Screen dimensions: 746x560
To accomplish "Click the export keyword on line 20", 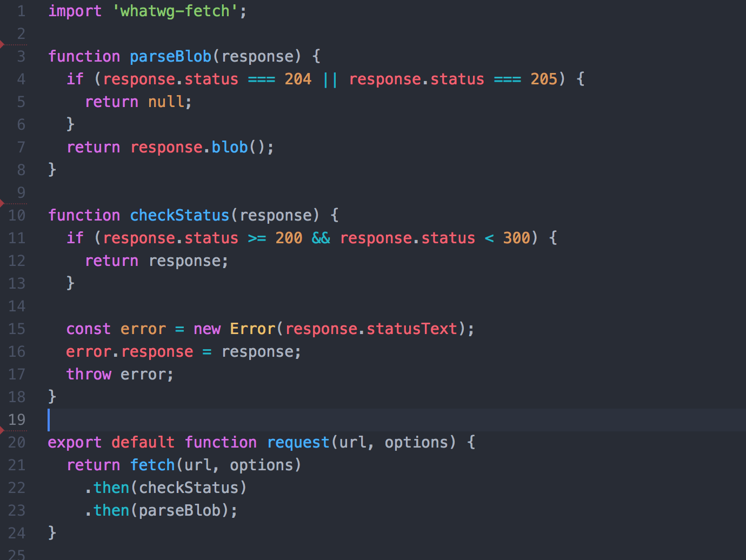I will point(75,442).
